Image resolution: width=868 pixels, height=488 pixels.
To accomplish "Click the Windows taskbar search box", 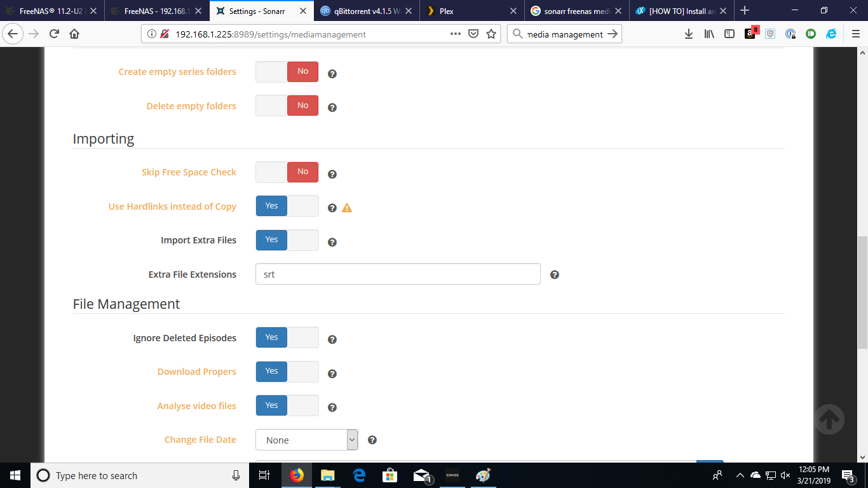I will pos(139,475).
